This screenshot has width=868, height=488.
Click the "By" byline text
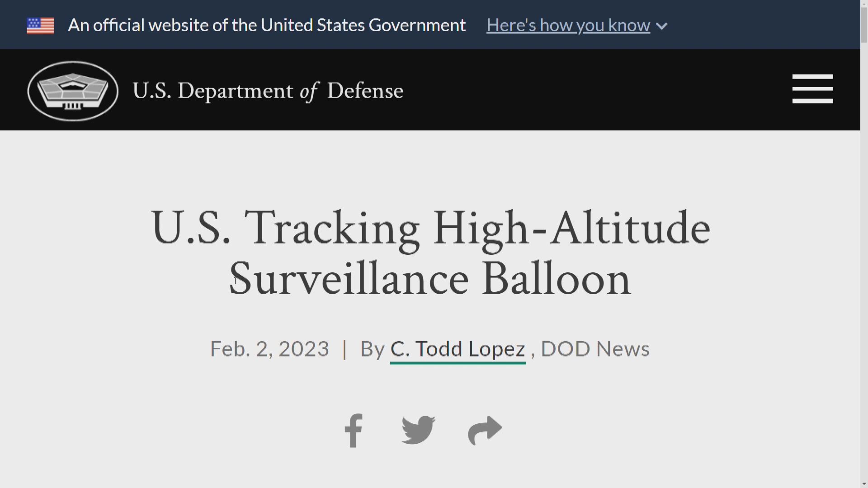coord(372,349)
